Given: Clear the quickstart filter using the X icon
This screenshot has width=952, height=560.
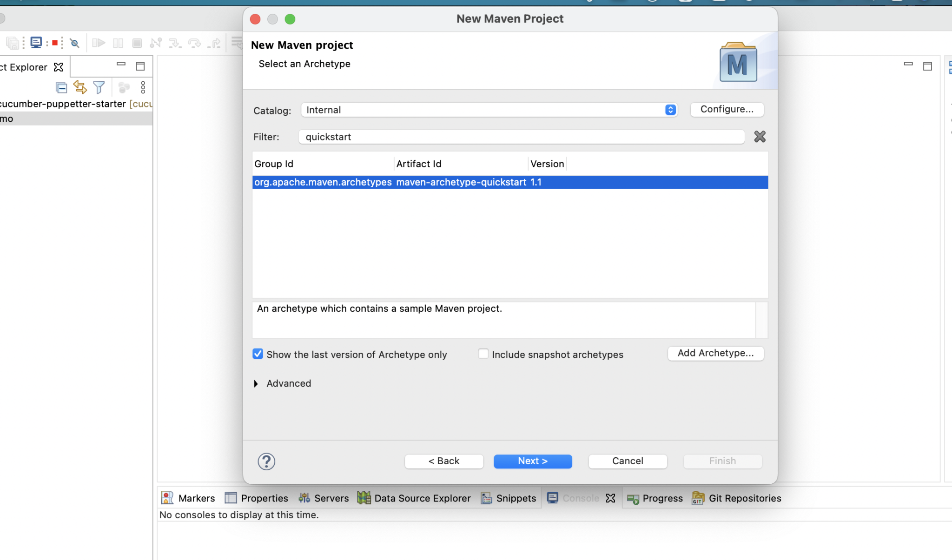Looking at the screenshot, I should click(x=760, y=137).
